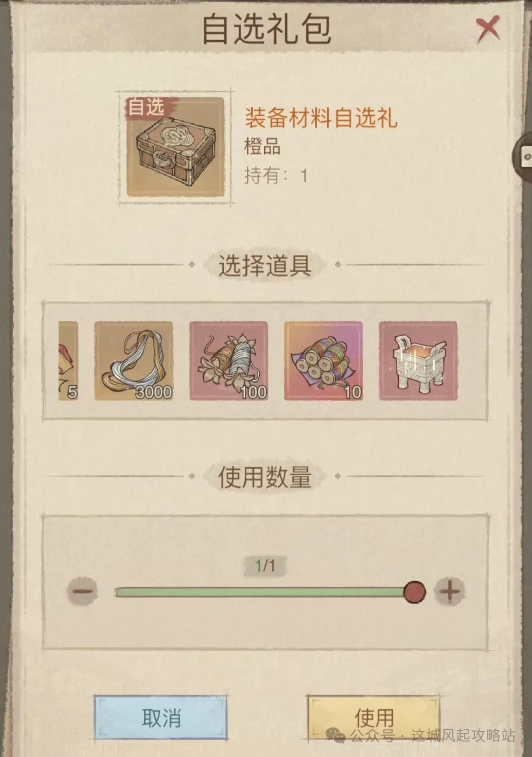The width and height of the screenshot is (532, 757).
Task: Close the 自选礼包 dialog with red X
Action: point(488,28)
